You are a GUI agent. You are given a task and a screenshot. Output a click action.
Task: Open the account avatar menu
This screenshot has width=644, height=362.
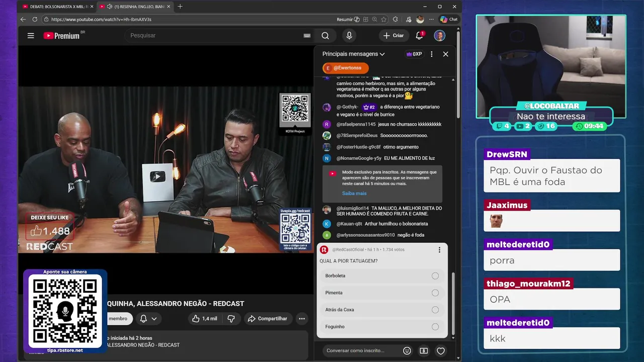[440, 36]
